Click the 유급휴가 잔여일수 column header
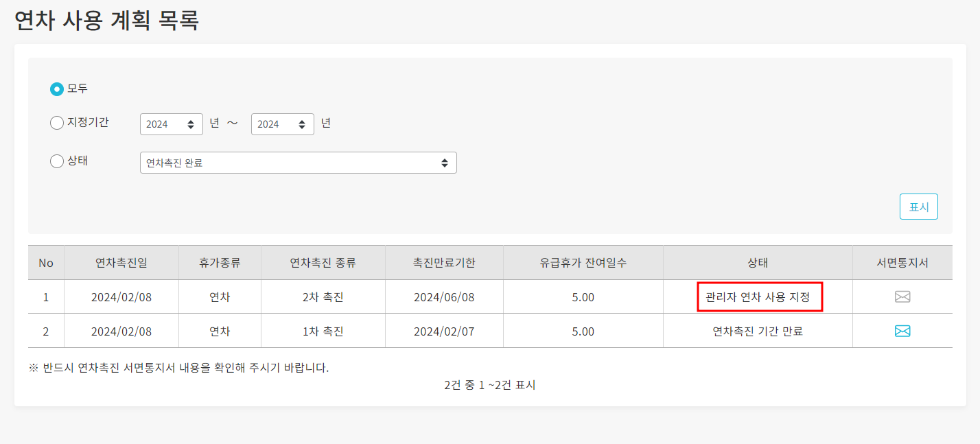Image resolution: width=980 pixels, height=444 pixels. (x=583, y=263)
